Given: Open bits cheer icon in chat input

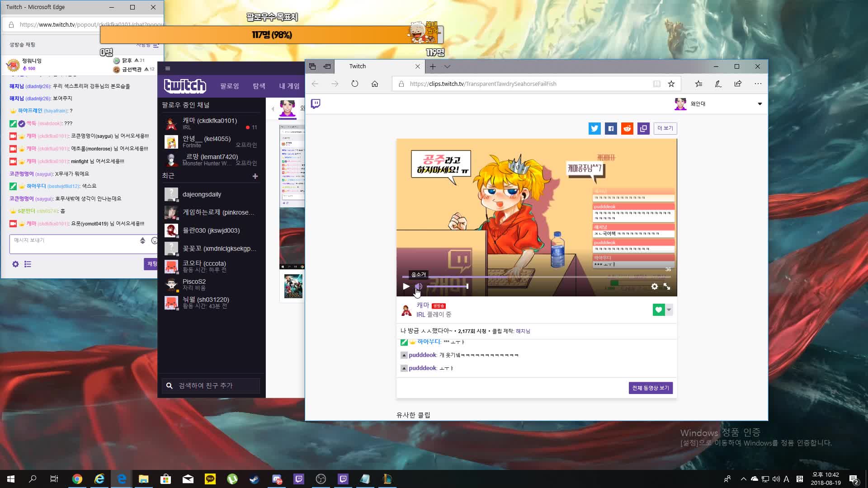Looking at the screenshot, I should pos(142,241).
